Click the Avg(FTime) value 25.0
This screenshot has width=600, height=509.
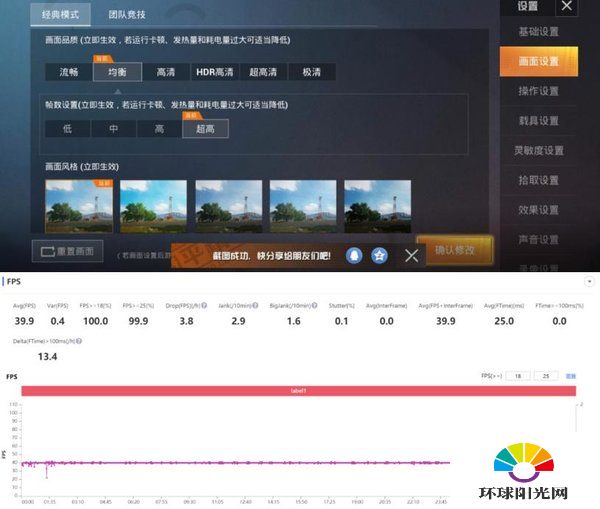(504, 321)
